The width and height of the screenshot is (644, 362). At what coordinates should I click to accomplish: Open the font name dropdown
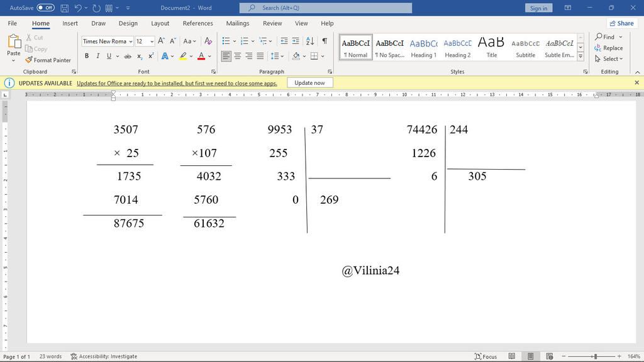point(131,41)
